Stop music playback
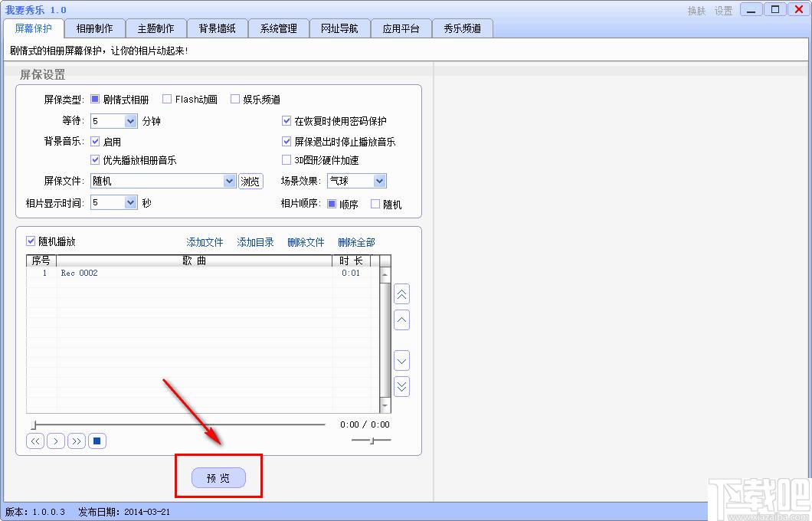This screenshot has height=521, width=812. [x=97, y=441]
